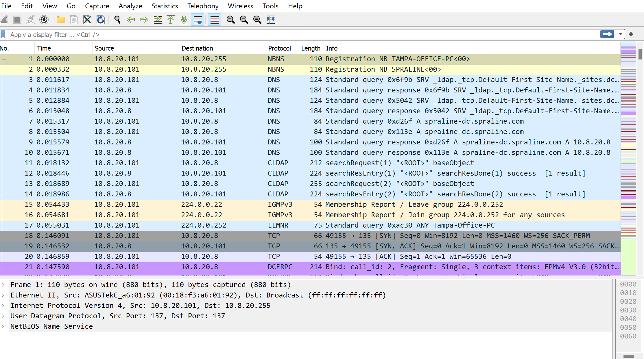Go to specified packet icon
Image resolution: width=644 pixels, height=359 pixels.
tap(157, 20)
